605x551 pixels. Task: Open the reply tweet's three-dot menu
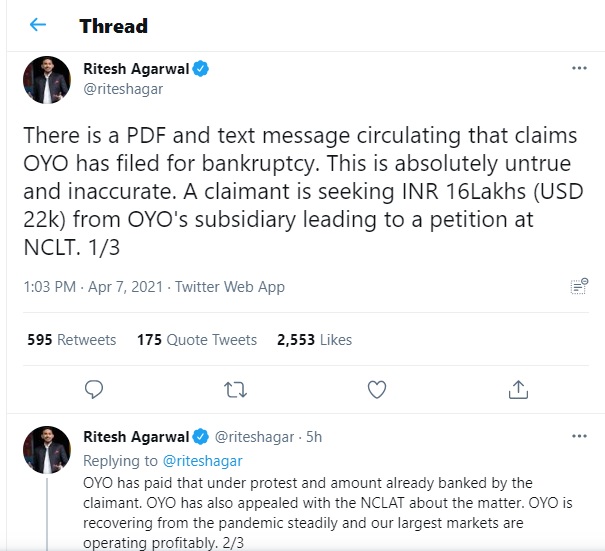pyautogui.click(x=578, y=437)
